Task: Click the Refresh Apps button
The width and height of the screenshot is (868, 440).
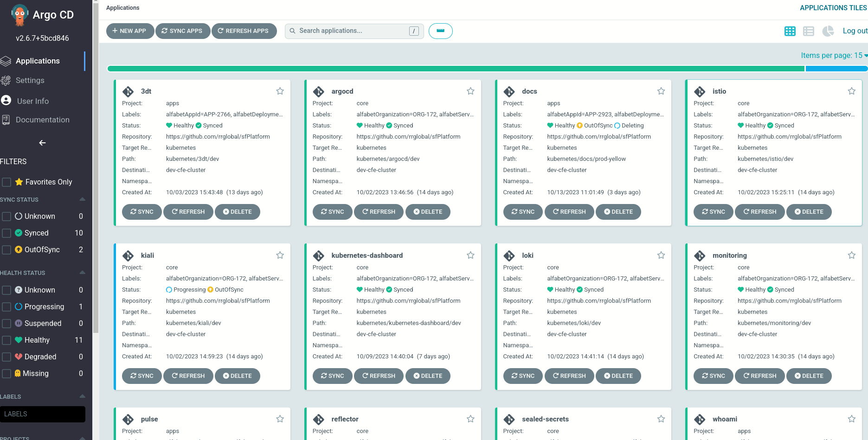Action: [x=244, y=31]
